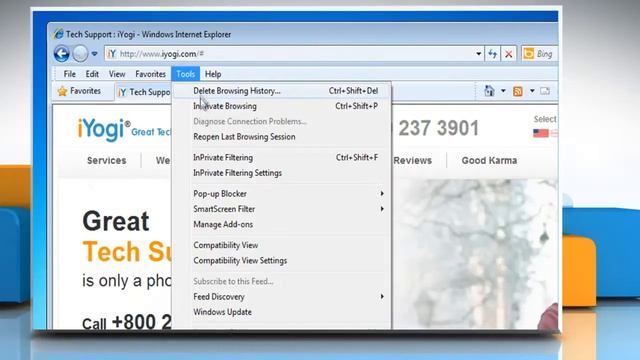This screenshot has height=360, width=640.
Task: Click the Refresh page icon
Action: click(493, 54)
